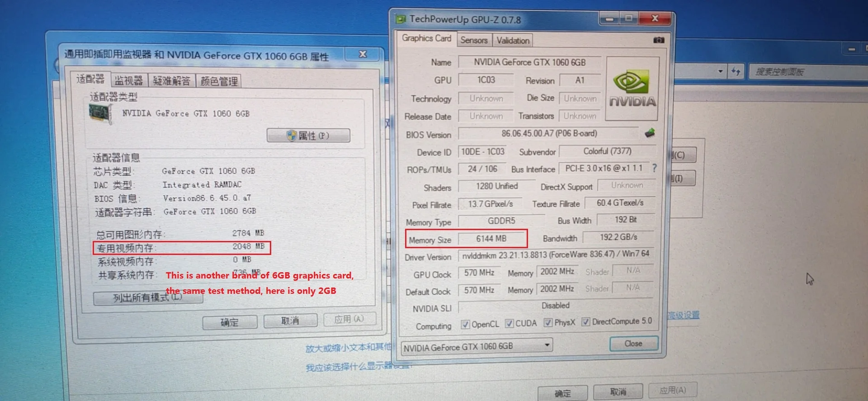Minimize the GPU-Z window
Viewport: 868px width, 401px height.
(609, 19)
